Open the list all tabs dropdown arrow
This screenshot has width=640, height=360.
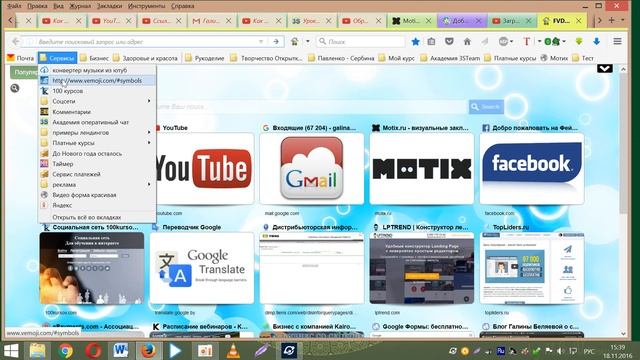click(623, 20)
